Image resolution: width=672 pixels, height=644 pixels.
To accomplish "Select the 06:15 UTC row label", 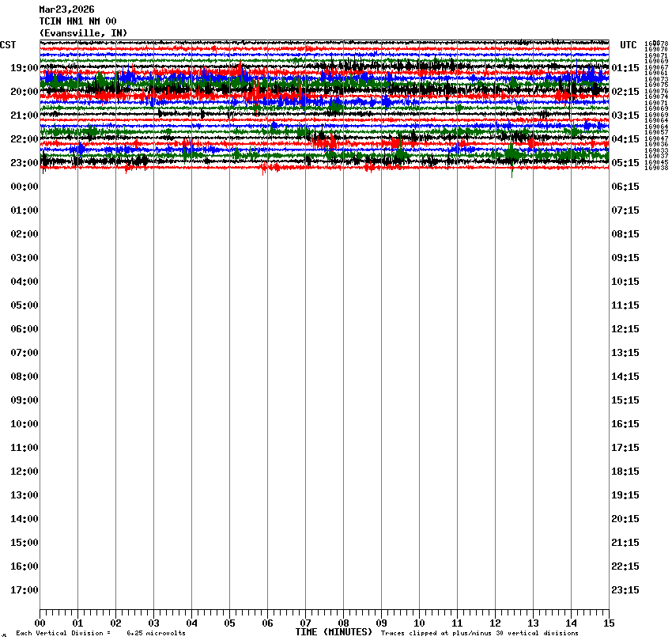I will [625, 187].
